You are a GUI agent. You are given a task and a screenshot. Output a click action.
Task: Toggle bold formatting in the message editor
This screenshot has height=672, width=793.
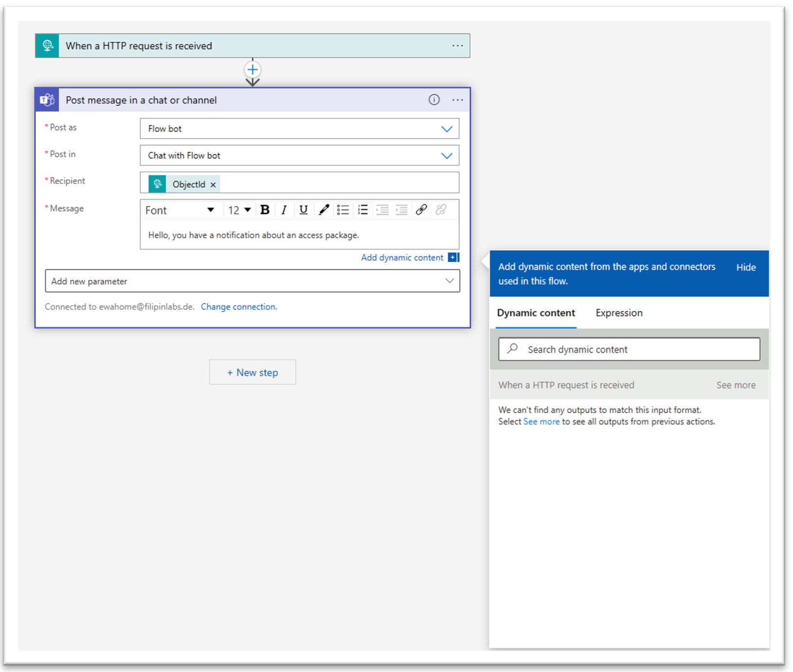(265, 210)
